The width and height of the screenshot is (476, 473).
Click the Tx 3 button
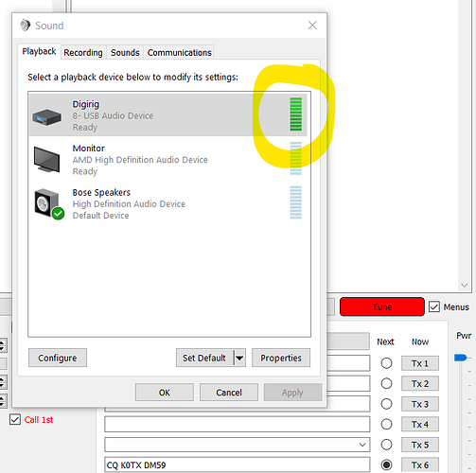coord(420,404)
